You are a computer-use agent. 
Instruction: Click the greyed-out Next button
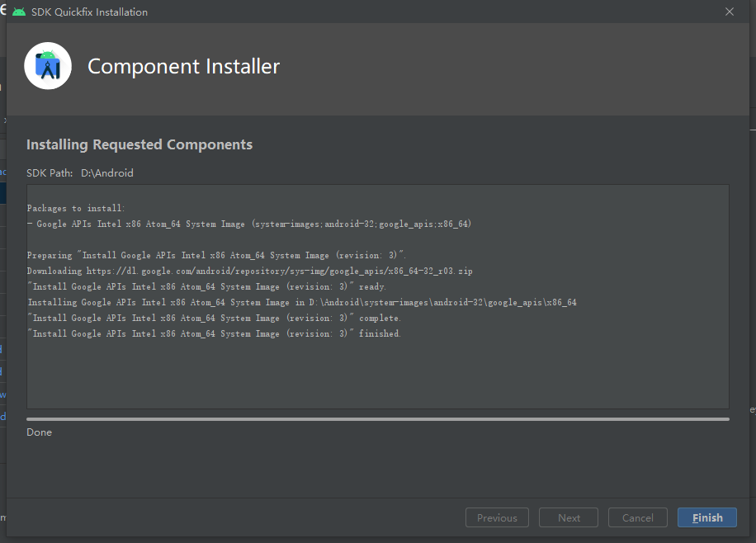pos(569,517)
